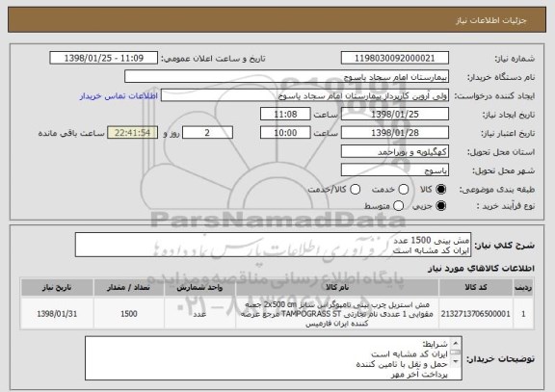The image size is (555, 392).
Task: Click the remaining days field showing 2
Action: [x=207, y=133]
